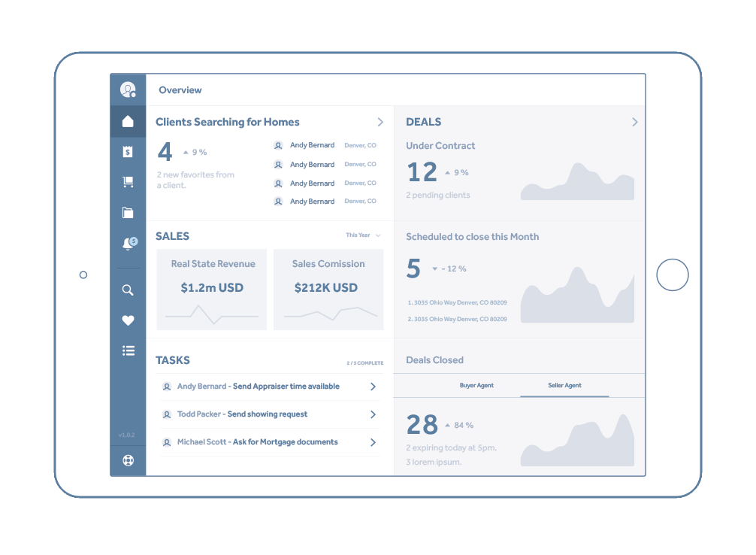This screenshot has width=756, height=555.
Task: Open the folder icon in sidebar
Action: click(128, 213)
